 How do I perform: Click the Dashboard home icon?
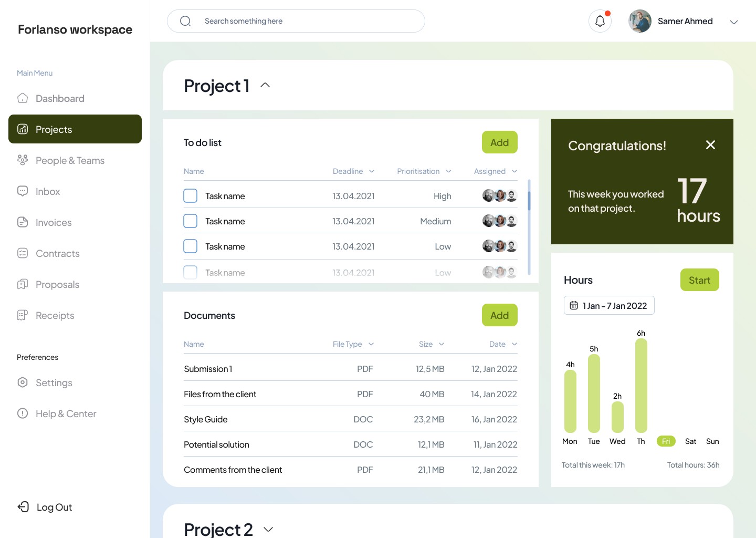pos(23,98)
